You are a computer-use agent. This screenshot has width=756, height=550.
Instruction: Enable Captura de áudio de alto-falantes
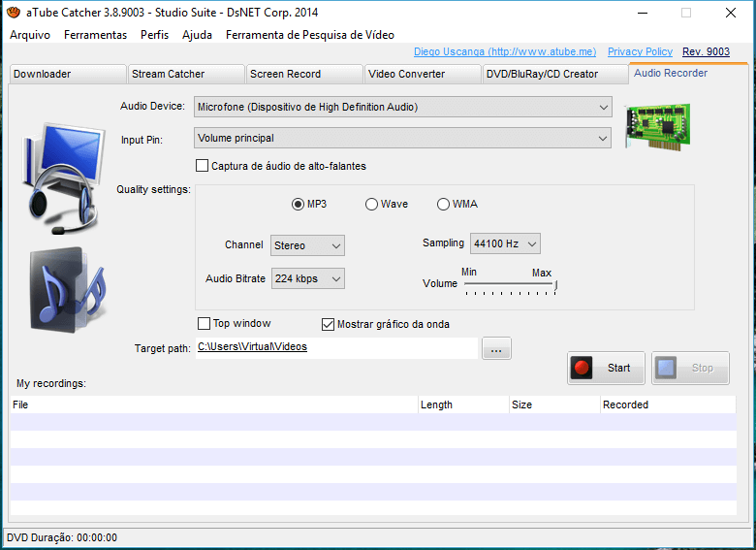(203, 166)
